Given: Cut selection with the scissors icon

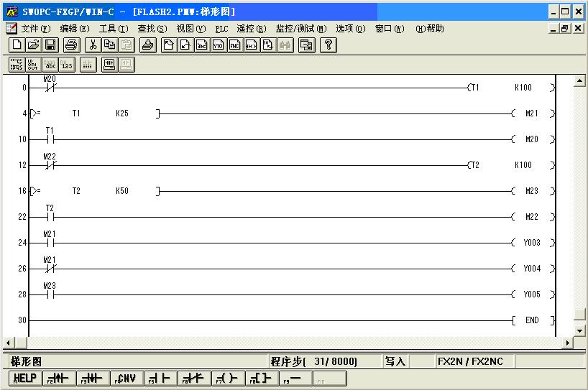Looking at the screenshot, I should click(x=93, y=45).
